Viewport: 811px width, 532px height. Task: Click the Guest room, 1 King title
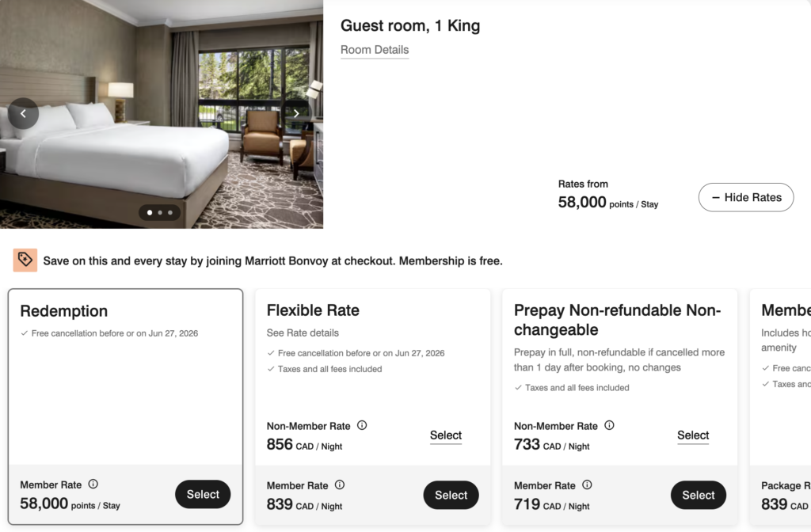coord(410,25)
